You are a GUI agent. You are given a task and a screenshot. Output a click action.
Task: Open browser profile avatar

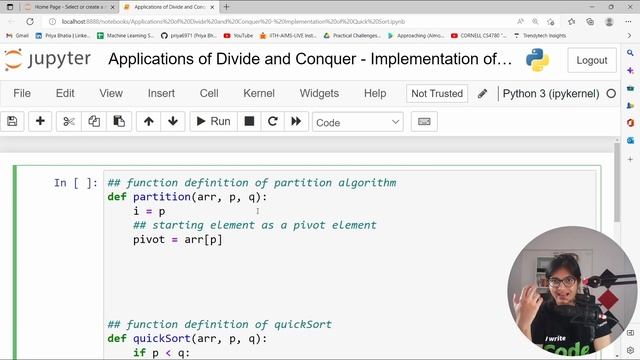[x=609, y=22]
